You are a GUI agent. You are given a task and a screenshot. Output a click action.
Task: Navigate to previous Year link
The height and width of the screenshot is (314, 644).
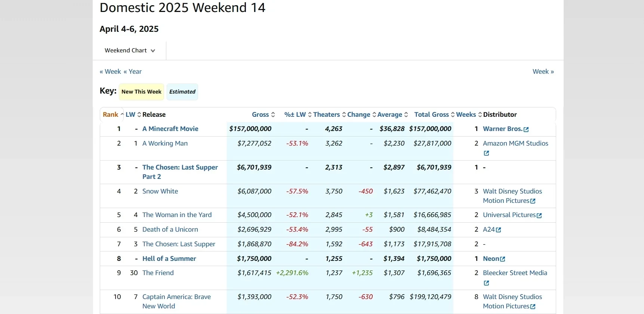pyautogui.click(x=133, y=71)
